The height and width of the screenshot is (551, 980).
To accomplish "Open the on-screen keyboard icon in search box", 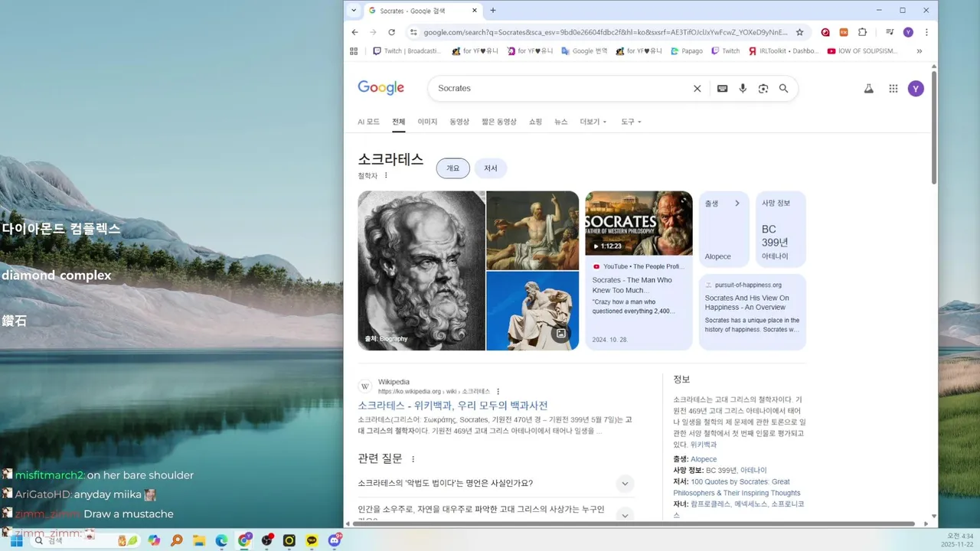I will point(722,88).
